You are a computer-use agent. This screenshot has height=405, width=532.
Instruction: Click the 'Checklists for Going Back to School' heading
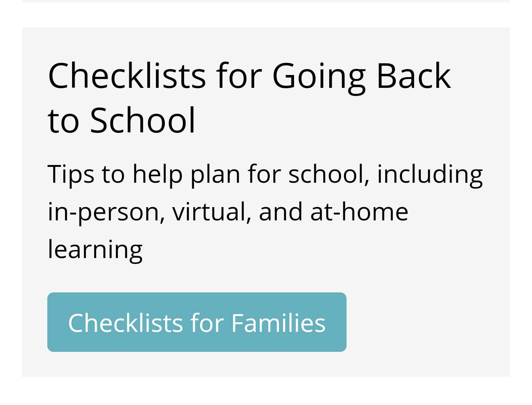click(x=249, y=98)
